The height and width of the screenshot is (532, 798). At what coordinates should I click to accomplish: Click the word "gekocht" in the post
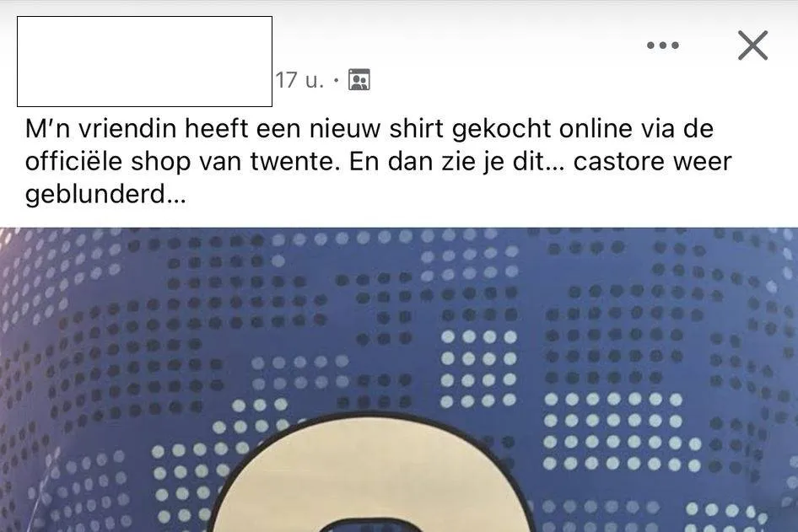coord(501,129)
